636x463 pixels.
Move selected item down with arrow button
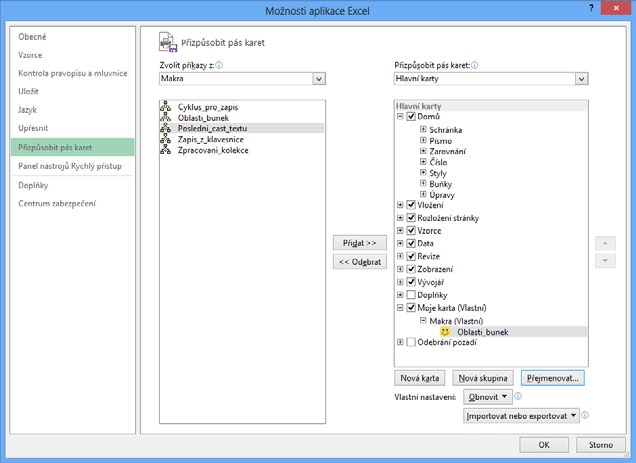(x=605, y=261)
